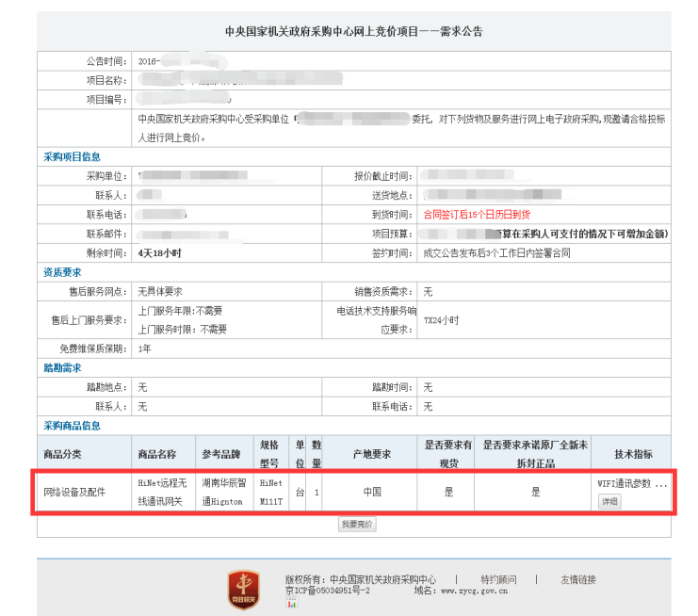Screen dimensions: 698x616
Task: Click the 采购项目信息 section header
Action: (72, 156)
